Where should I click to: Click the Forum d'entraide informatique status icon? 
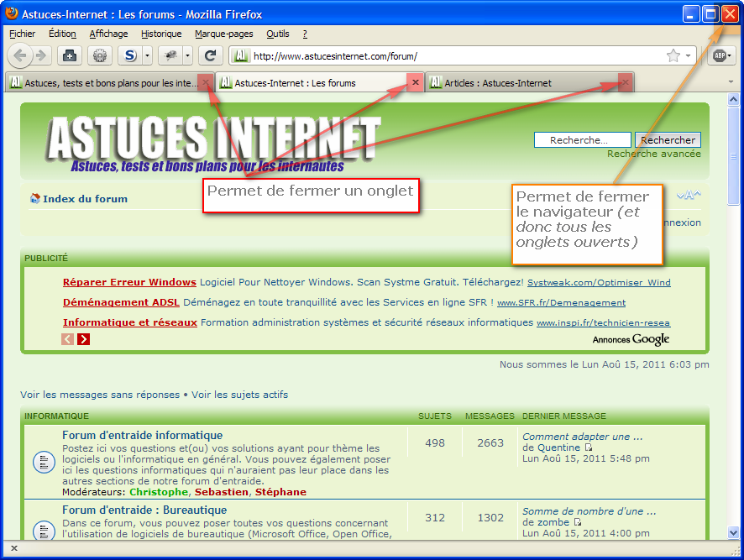(x=44, y=462)
